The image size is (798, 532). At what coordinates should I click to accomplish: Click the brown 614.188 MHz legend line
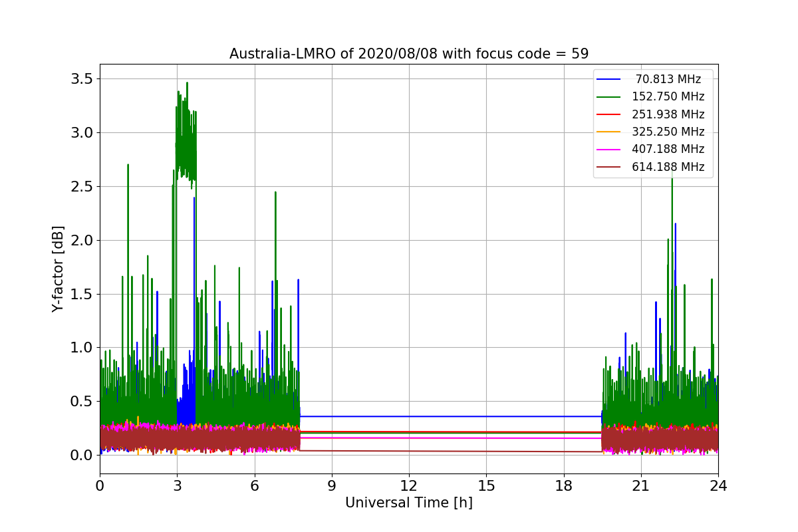[608, 167]
